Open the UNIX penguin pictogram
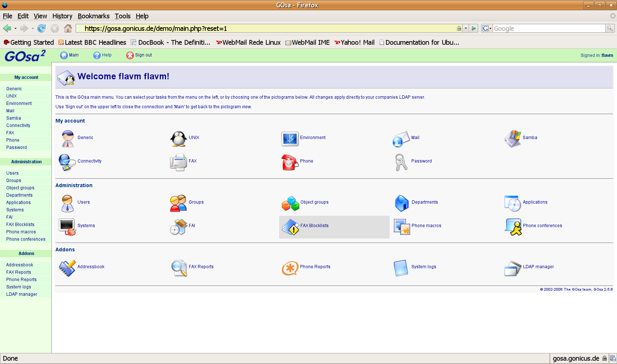The height and width of the screenshot is (364, 617). pyautogui.click(x=178, y=138)
